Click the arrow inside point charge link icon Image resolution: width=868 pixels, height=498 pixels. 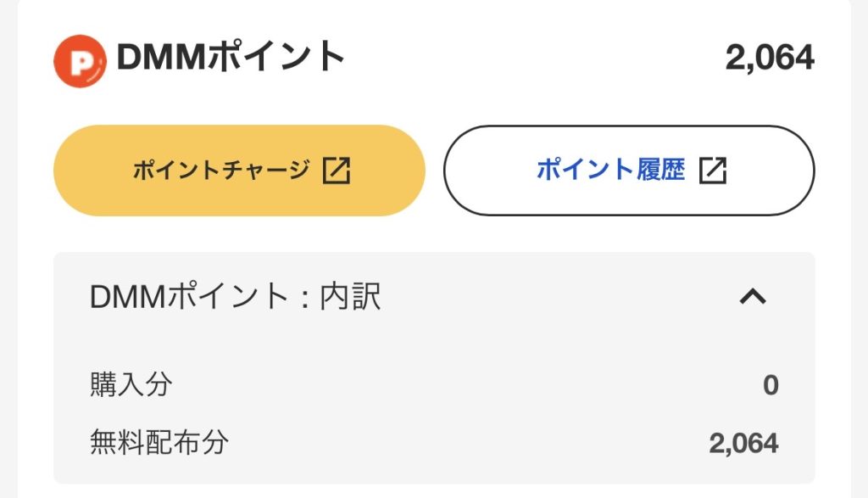[x=339, y=168]
